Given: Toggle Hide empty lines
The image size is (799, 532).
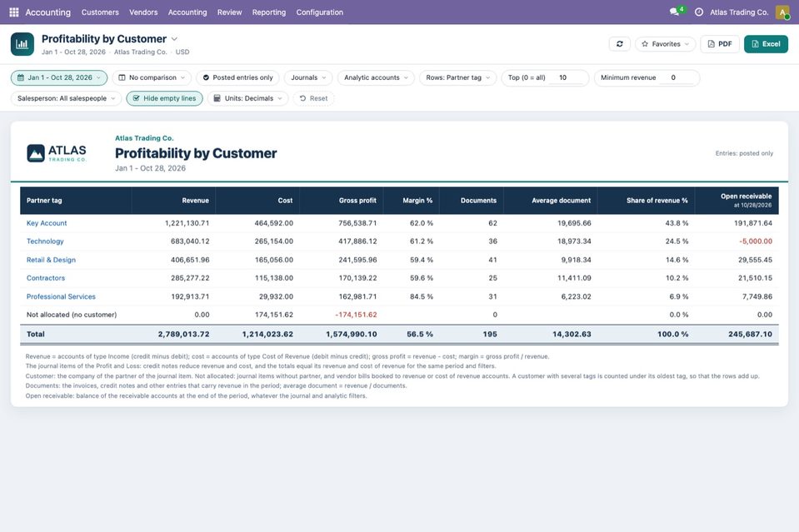Looking at the screenshot, I should point(165,98).
